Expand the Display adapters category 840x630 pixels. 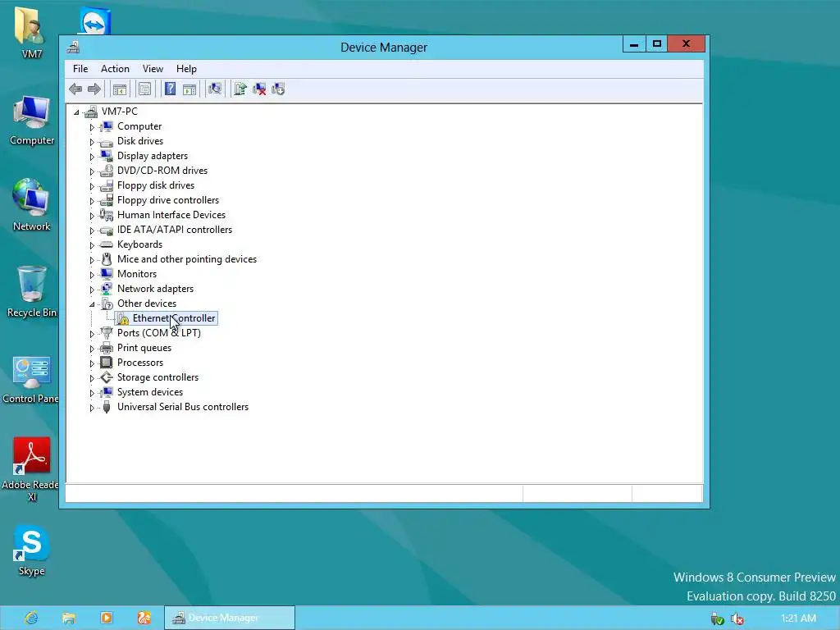coord(92,157)
